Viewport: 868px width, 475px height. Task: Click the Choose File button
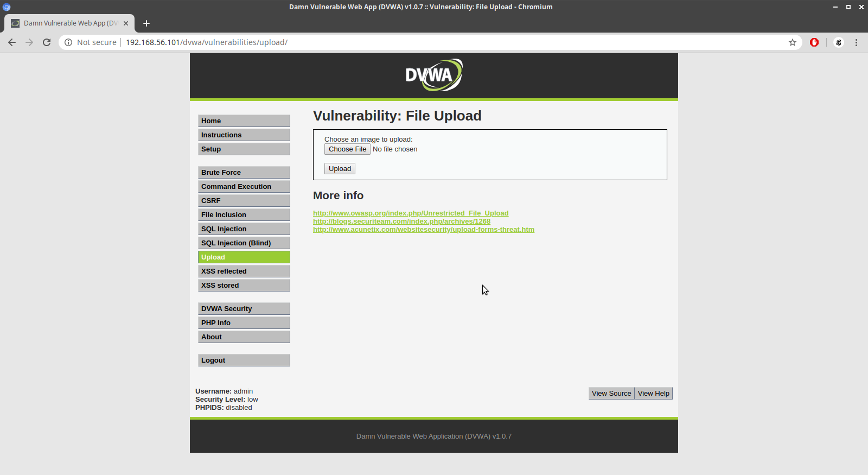click(347, 149)
